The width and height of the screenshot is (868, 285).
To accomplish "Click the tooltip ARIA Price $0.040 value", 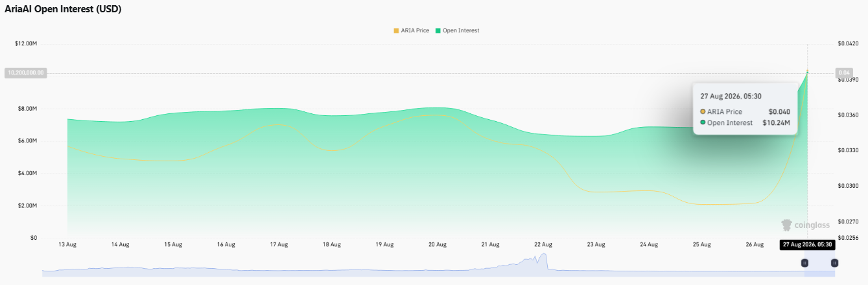I will [x=779, y=111].
